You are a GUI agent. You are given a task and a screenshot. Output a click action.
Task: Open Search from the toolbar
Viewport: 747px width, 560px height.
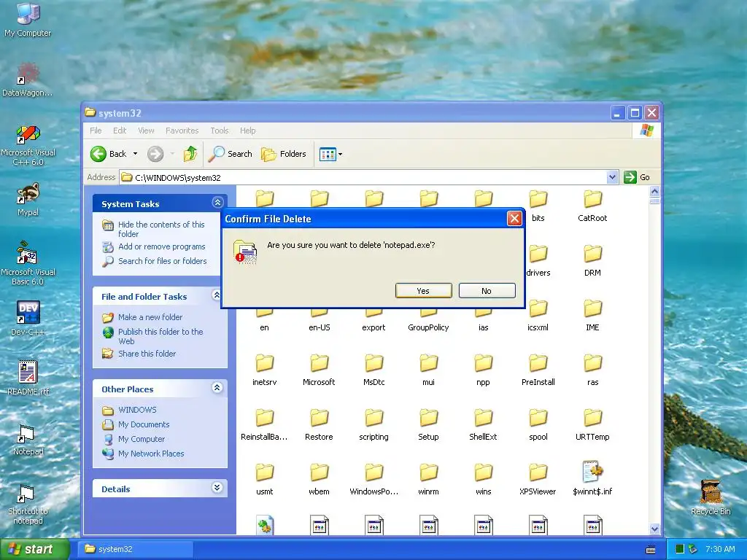[x=231, y=154]
